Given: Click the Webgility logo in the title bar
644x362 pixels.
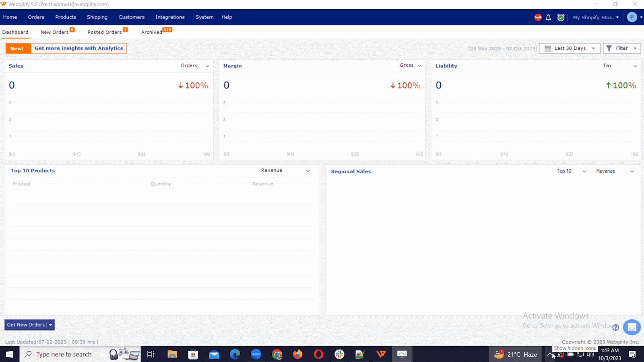Looking at the screenshot, I should coord(4,4).
